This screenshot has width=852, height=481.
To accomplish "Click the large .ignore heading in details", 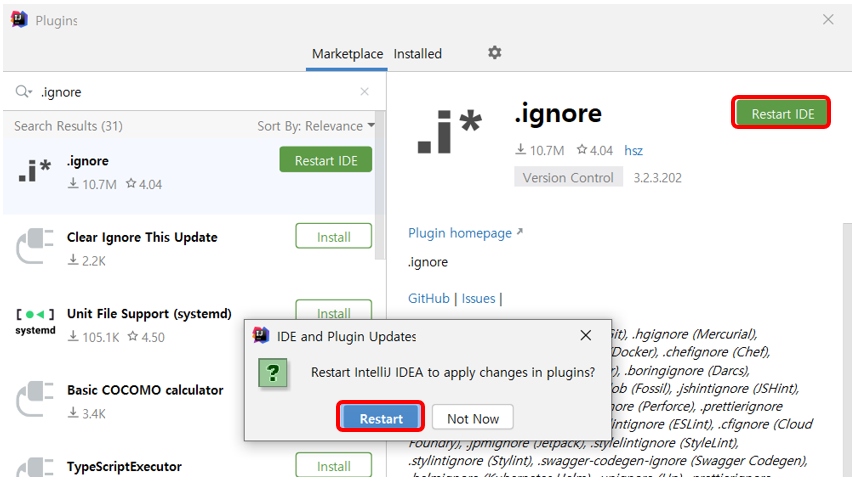I will click(558, 113).
